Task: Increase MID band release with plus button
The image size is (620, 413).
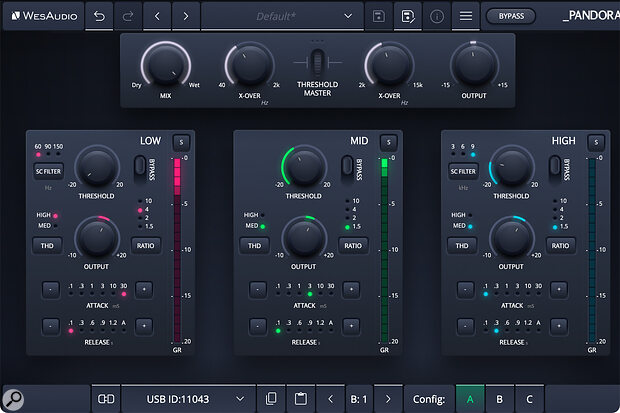Action: pyautogui.click(x=351, y=326)
